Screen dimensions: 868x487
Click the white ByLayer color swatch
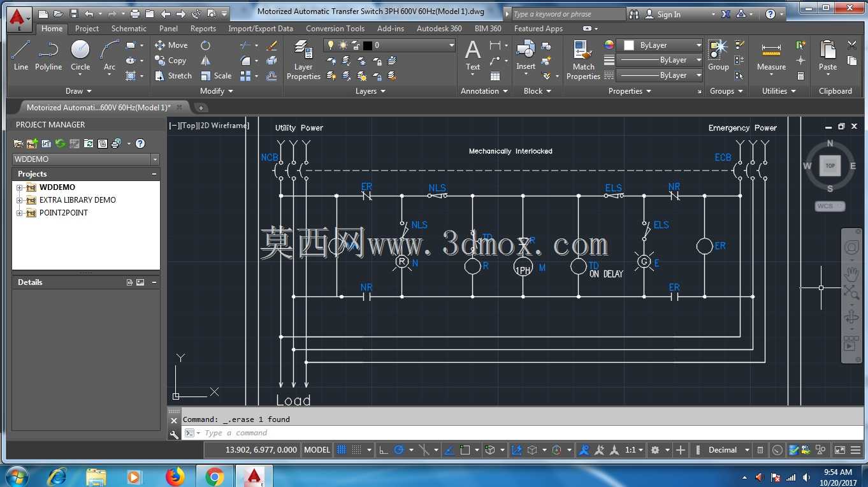(629, 45)
